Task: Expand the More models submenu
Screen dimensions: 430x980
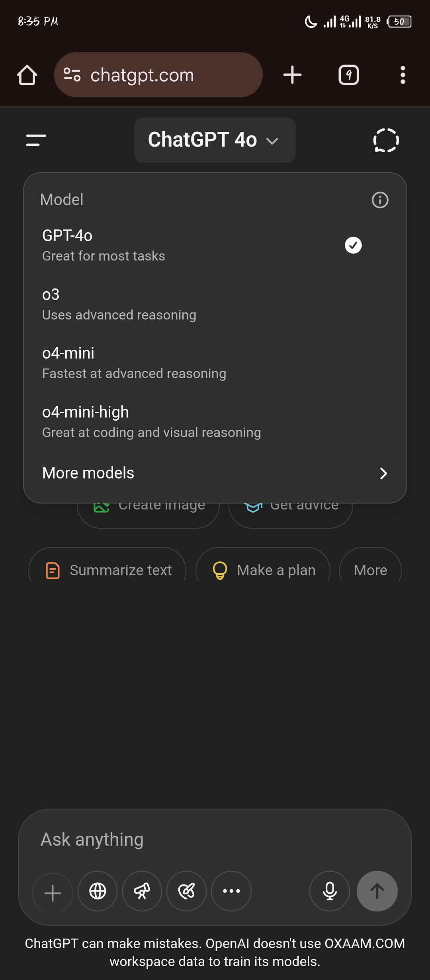Action: [215, 473]
